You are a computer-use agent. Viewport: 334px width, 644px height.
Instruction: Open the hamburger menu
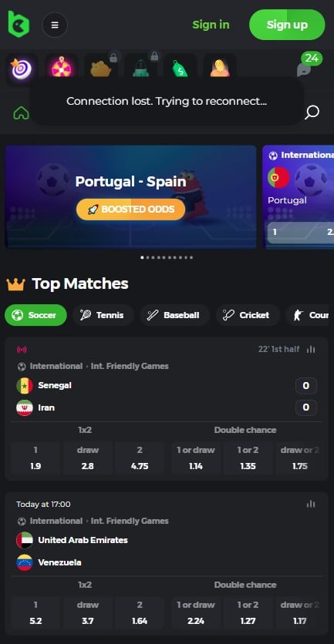pyautogui.click(x=55, y=25)
